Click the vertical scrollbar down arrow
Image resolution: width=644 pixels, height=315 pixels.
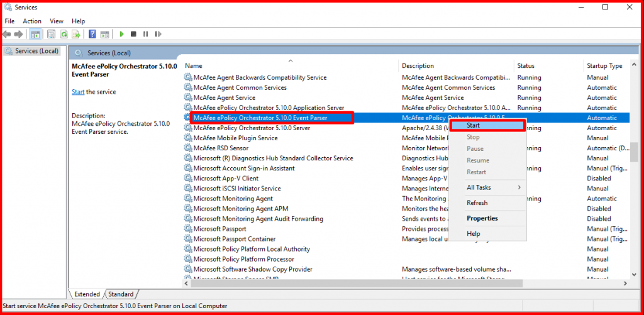(x=634, y=274)
